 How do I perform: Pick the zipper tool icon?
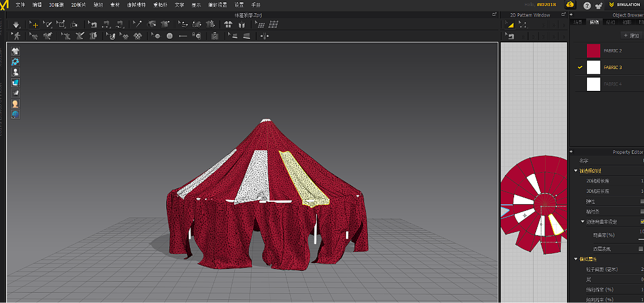[x=214, y=36]
